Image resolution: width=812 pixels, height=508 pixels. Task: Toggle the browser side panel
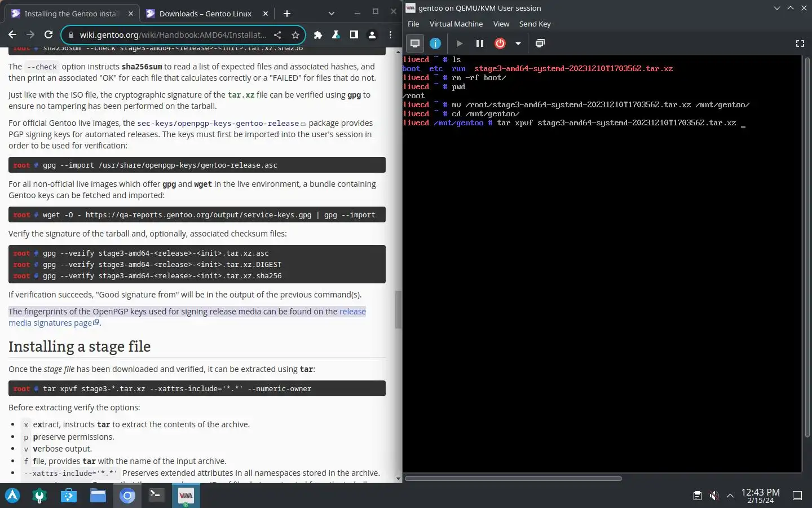(x=354, y=35)
